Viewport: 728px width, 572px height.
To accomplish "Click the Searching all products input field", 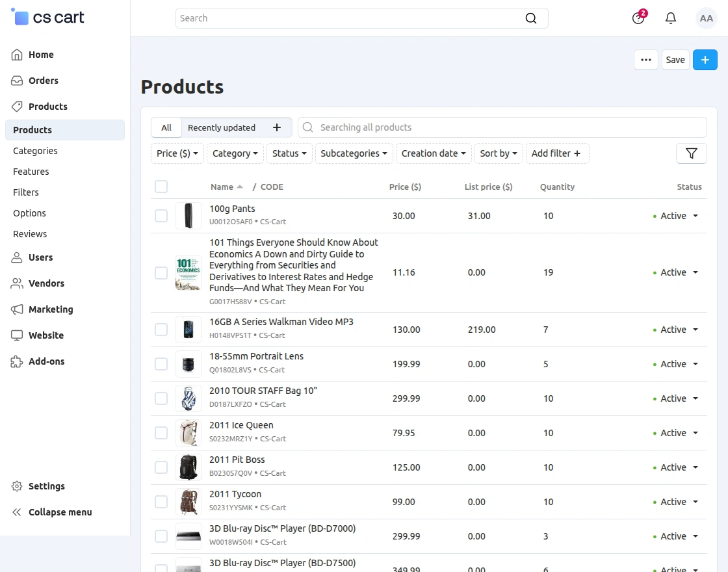I will [x=455, y=127].
